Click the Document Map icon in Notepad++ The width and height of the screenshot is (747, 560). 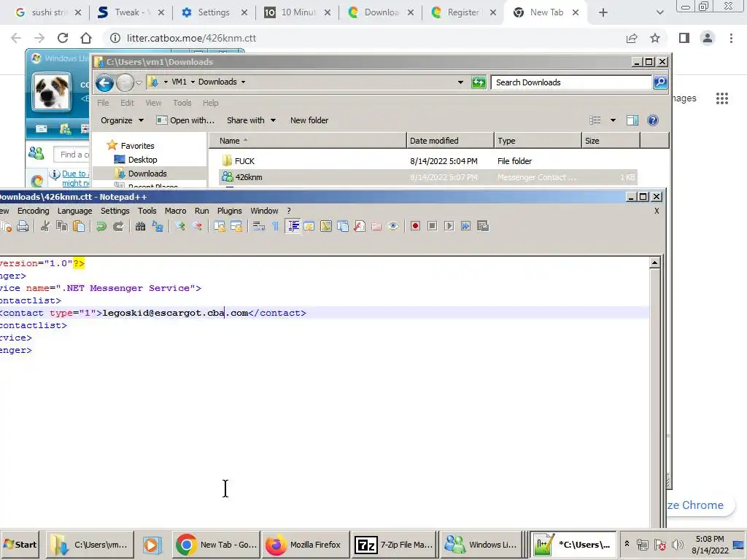point(326,226)
